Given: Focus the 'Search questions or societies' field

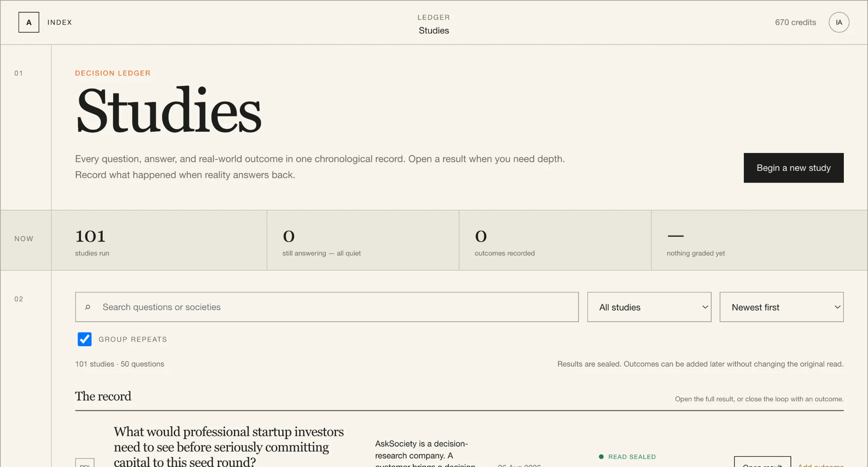Looking at the screenshot, I should pos(327,307).
